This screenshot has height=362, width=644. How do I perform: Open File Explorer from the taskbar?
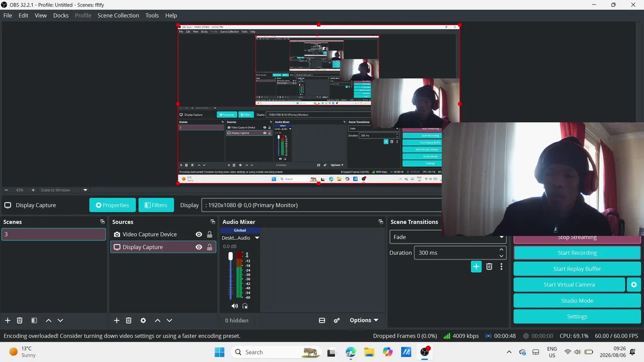pyautogui.click(x=369, y=352)
